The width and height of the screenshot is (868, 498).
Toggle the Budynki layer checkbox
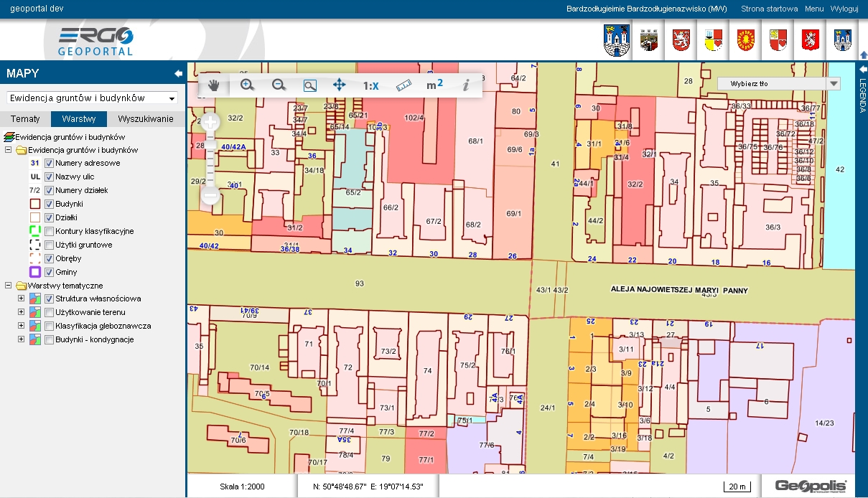click(x=50, y=204)
